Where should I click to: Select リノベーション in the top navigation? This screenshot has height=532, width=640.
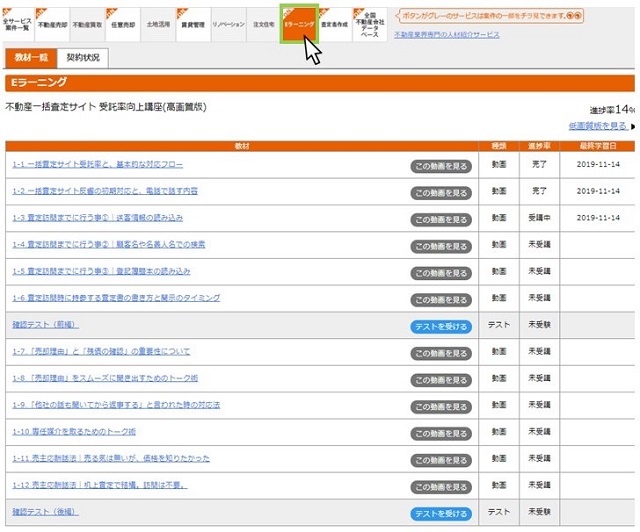click(228, 22)
